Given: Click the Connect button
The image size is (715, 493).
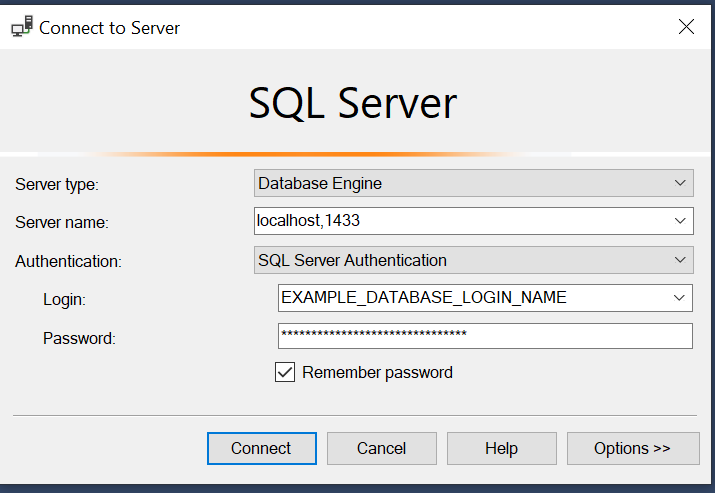Looking at the screenshot, I should point(262,448).
